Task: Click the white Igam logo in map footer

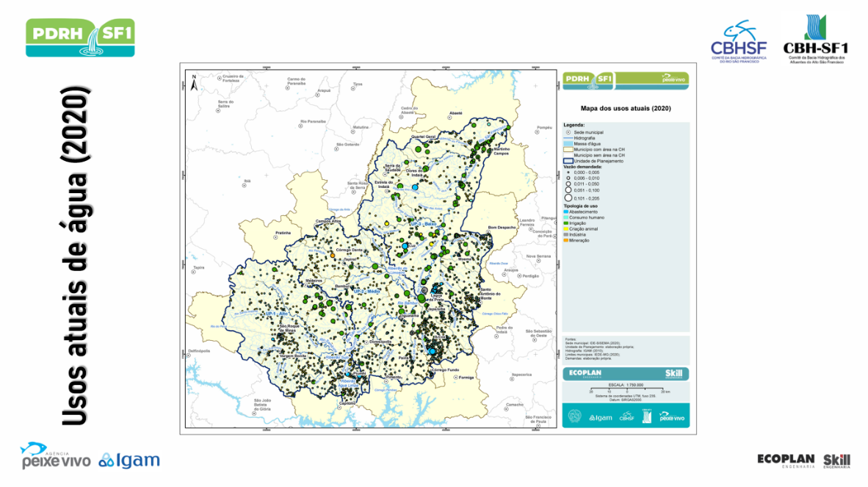Action: [x=601, y=417]
